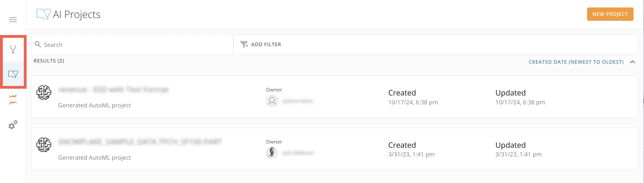Image resolution: width=644 pixels, height=183 pixels.
Task: Open the first Generated AutoML project card
Action: point(335,97)
